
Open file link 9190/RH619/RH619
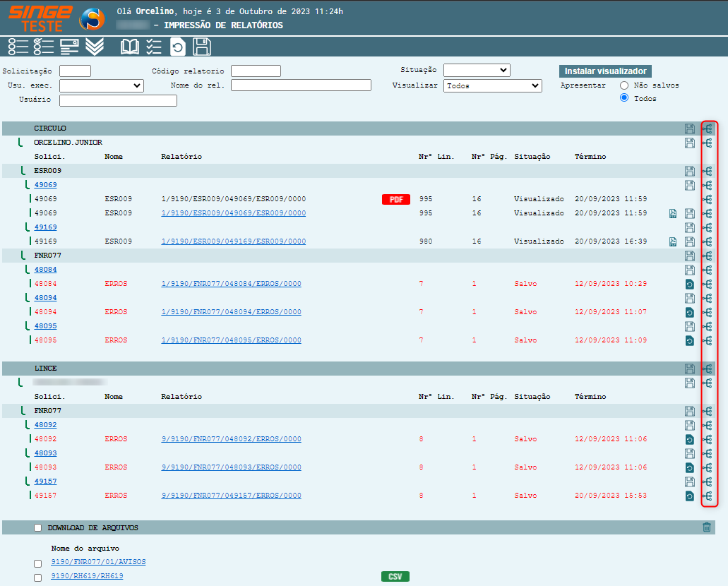(88, 576)
